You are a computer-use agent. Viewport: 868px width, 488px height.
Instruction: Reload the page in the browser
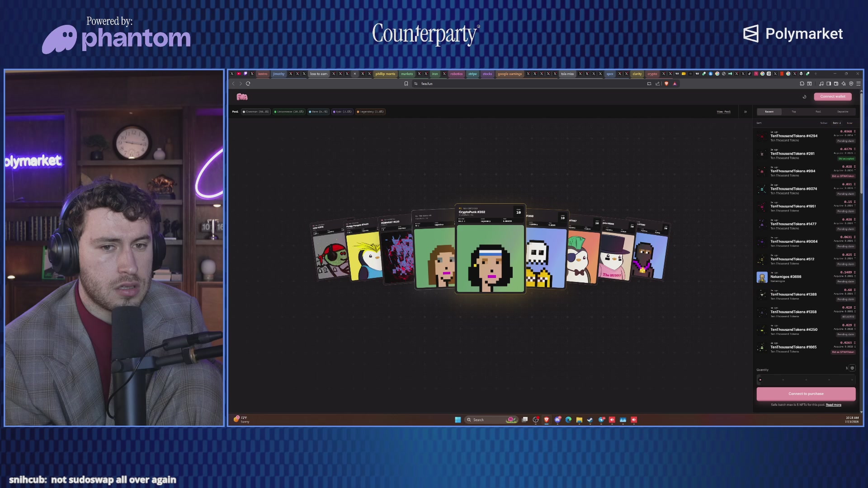pyautogui.click(x=248, y=84)
